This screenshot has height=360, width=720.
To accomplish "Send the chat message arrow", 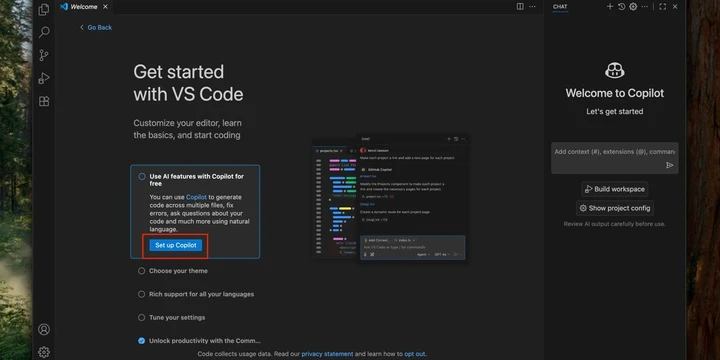I will pyautogui.click(x=669, y=165).
